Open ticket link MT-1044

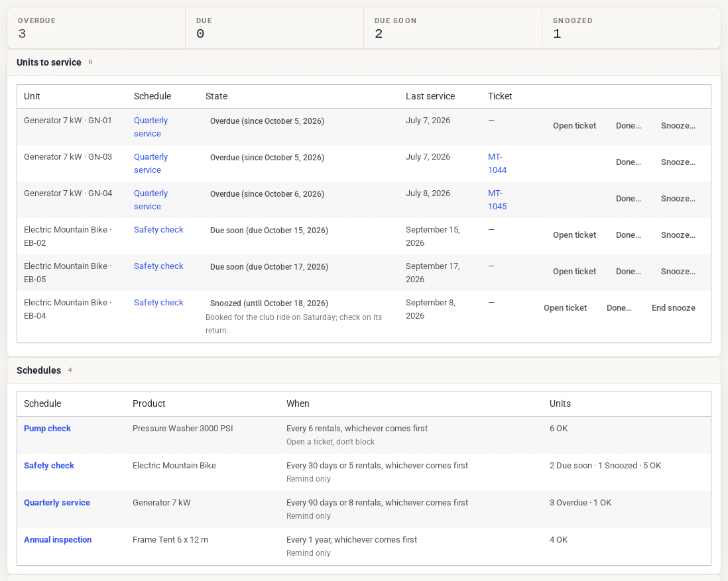pyautogui.click(x=497, y=164)
